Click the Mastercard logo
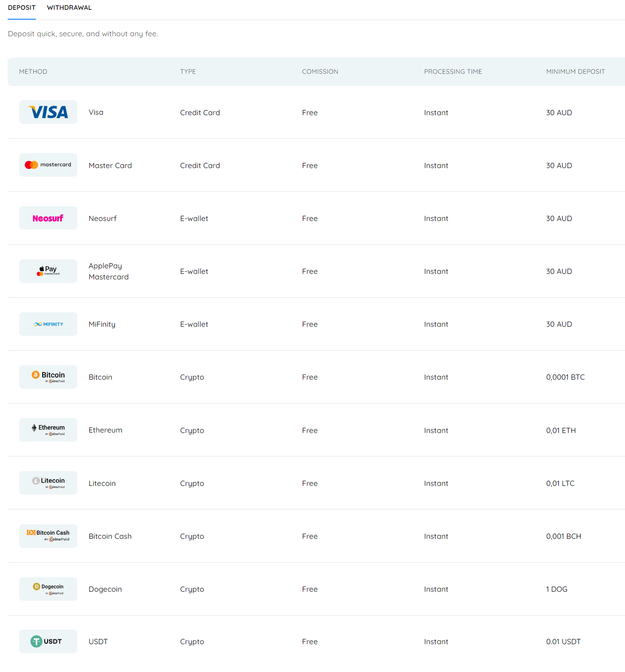 [48, 165]
